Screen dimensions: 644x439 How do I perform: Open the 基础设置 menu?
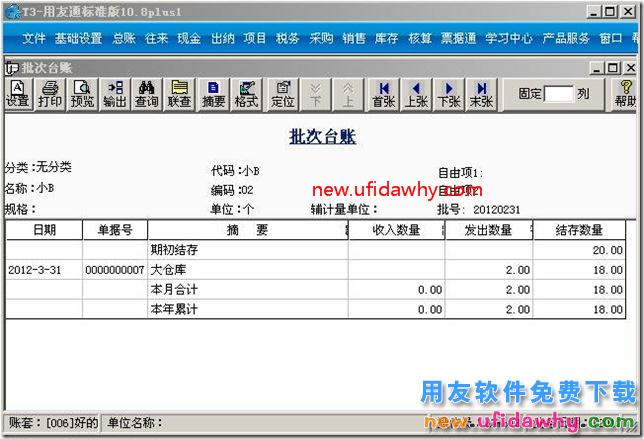[78, 39]
